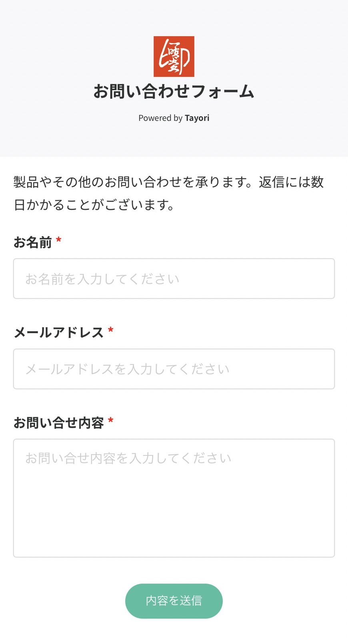
Task: Click the email placeholder text メールアドレスを入力してください
Action: click(127, 369)
